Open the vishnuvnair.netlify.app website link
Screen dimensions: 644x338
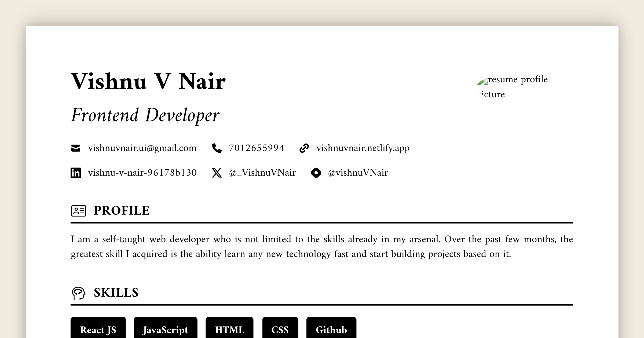363,148
